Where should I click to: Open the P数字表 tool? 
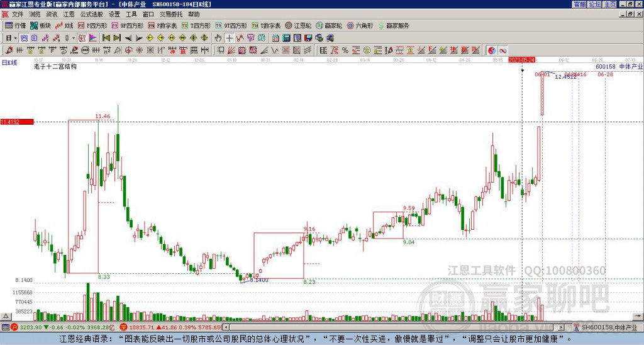(x=162, y=25)
